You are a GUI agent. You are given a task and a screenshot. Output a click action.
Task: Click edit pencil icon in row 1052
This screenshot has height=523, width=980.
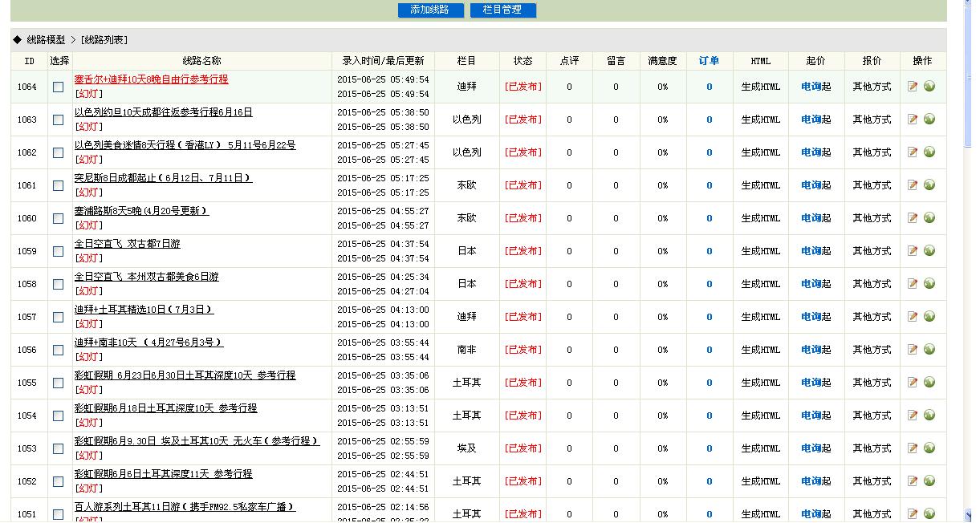(913, 480)
